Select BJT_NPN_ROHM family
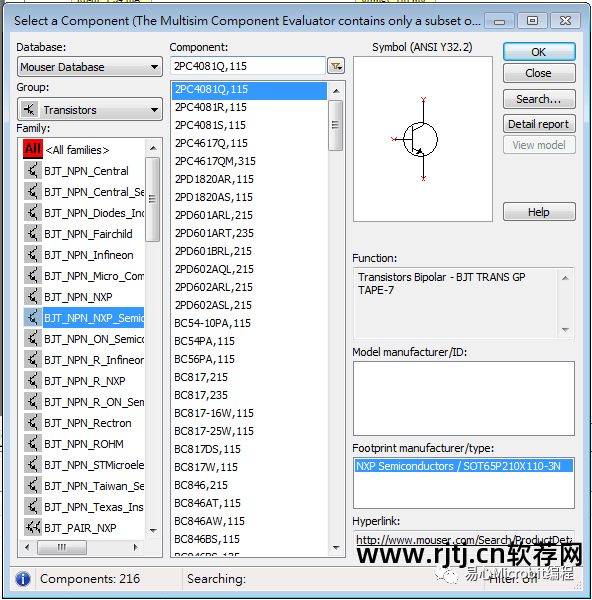 click(84, 444)
